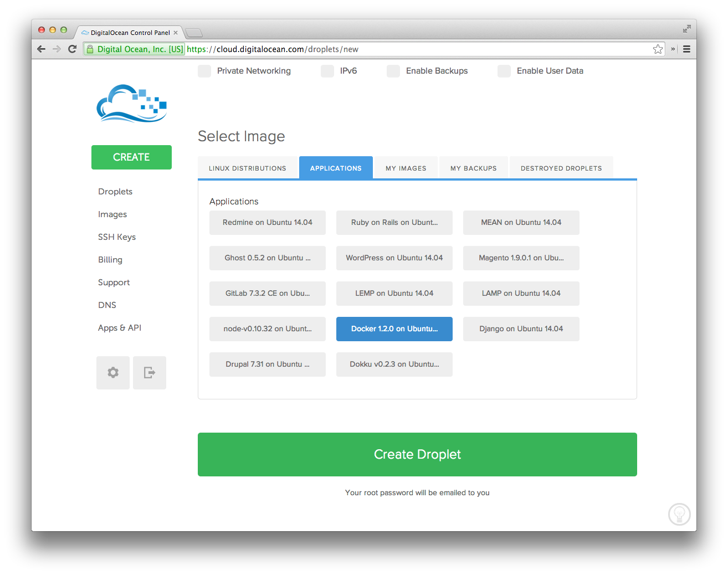Enable the IPv6 checkbox
Viewport: 728px width, 575px height.
[327, 71]
